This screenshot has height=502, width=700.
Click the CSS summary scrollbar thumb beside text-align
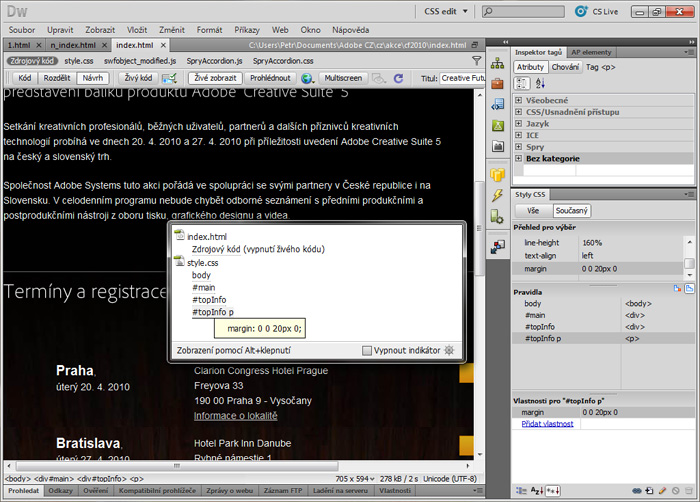coord(689,264)
